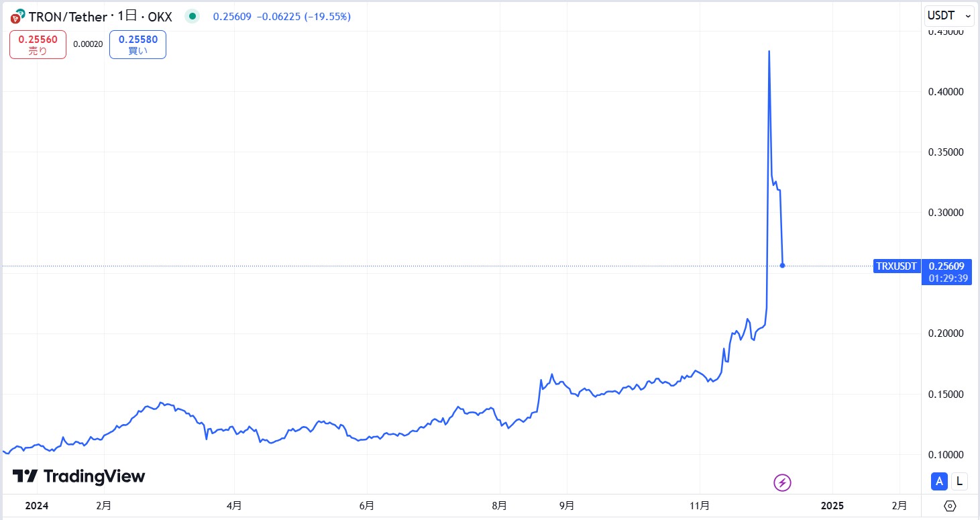Click the TradingView logo
Screen dimensions: 980x520
point(78,476)
